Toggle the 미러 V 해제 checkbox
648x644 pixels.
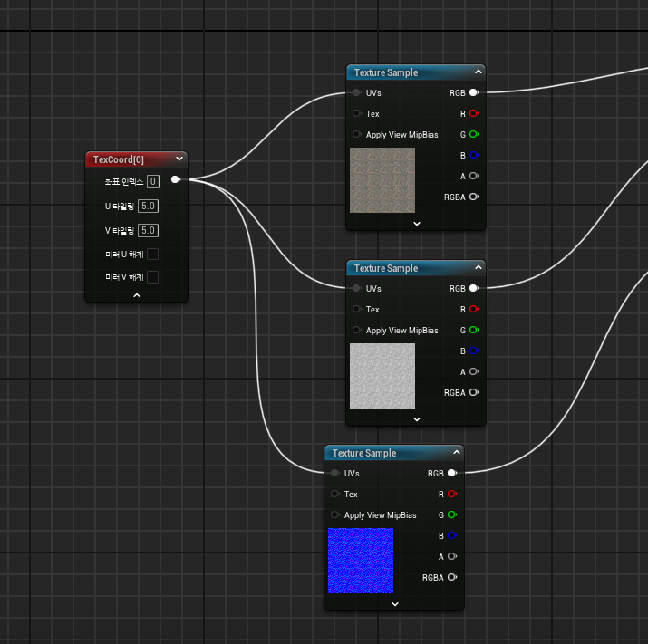[x=152, y=277]
